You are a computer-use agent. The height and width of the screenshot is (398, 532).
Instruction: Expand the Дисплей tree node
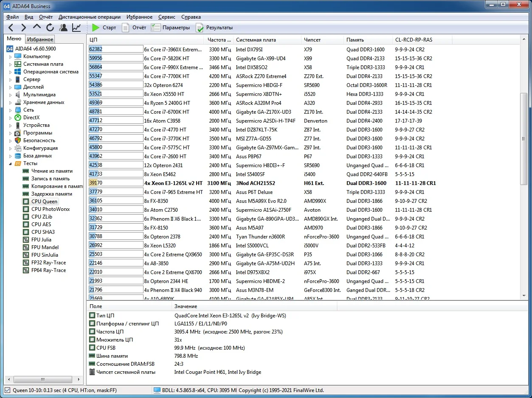tap(11, 87)
